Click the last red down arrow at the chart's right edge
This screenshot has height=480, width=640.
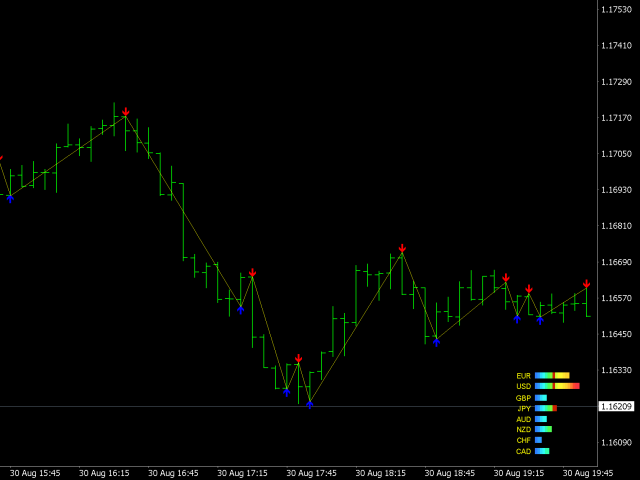coord(587,284)
